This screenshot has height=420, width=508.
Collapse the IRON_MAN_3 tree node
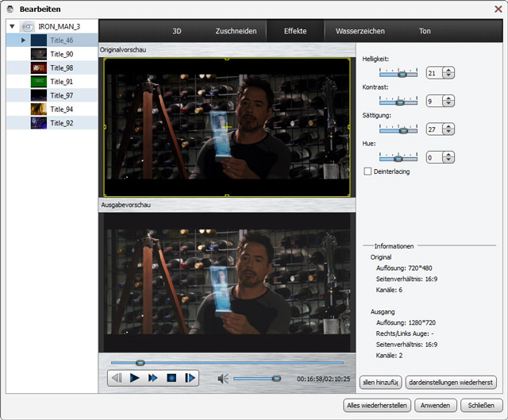[x=13, y=26]
